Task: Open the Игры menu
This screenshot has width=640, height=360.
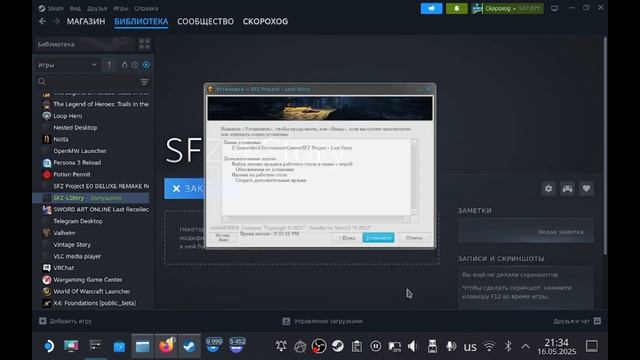Action: [x=120, y=8]
